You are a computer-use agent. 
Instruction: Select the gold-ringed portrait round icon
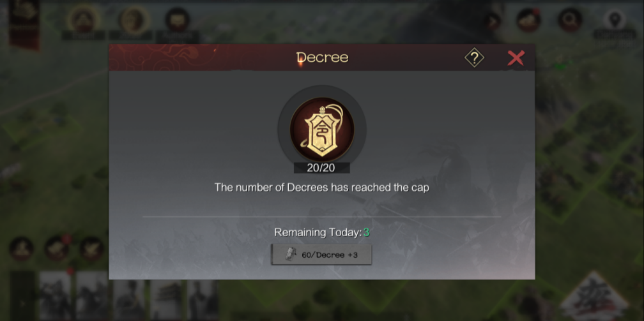[x=134, y=20]
